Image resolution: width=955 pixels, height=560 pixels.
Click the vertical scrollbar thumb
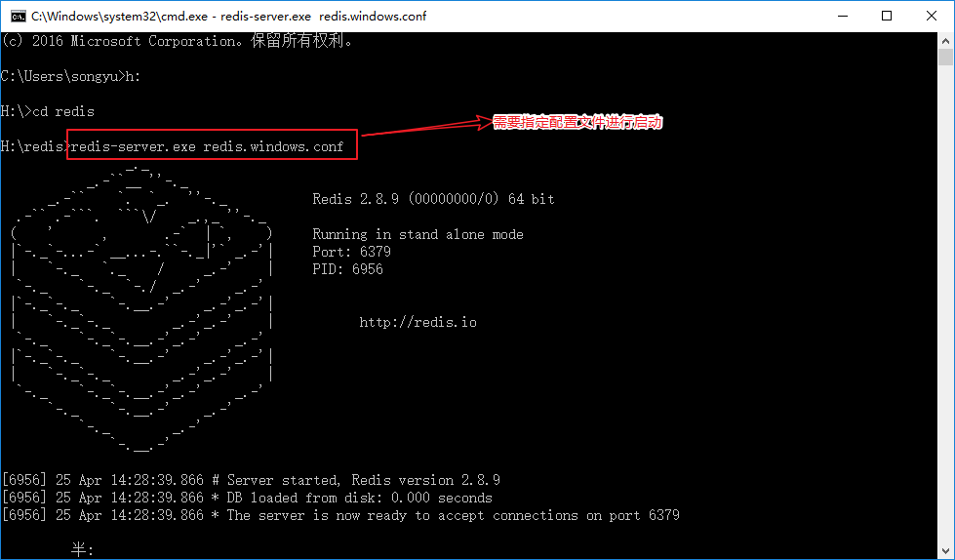(x=945, y=58)
